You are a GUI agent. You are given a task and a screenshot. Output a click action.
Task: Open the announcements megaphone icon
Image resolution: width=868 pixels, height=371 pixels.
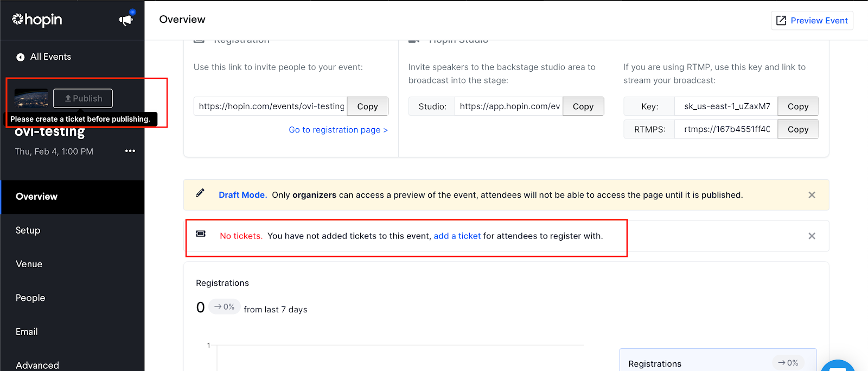[x=126, y=20]
